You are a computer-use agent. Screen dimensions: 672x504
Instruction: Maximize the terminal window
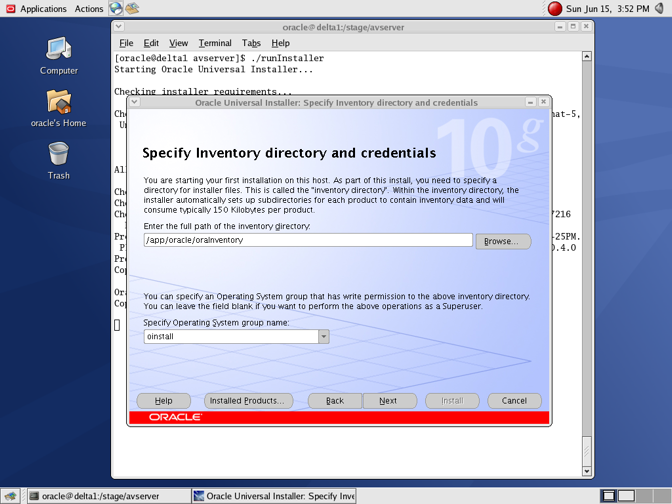click(573, 27)
